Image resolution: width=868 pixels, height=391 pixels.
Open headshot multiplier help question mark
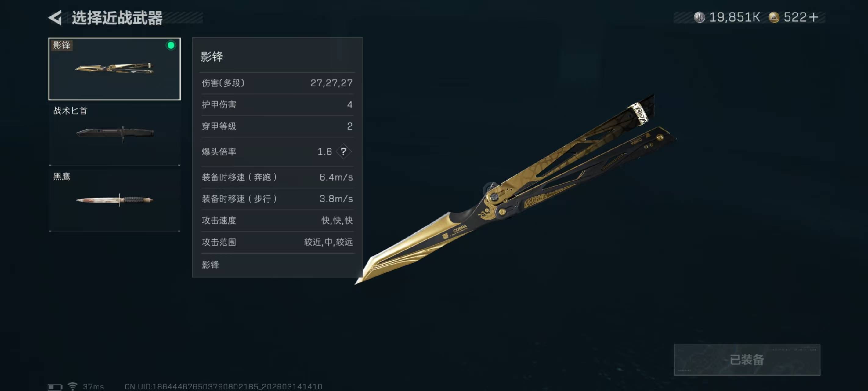[x=343, y=152]
